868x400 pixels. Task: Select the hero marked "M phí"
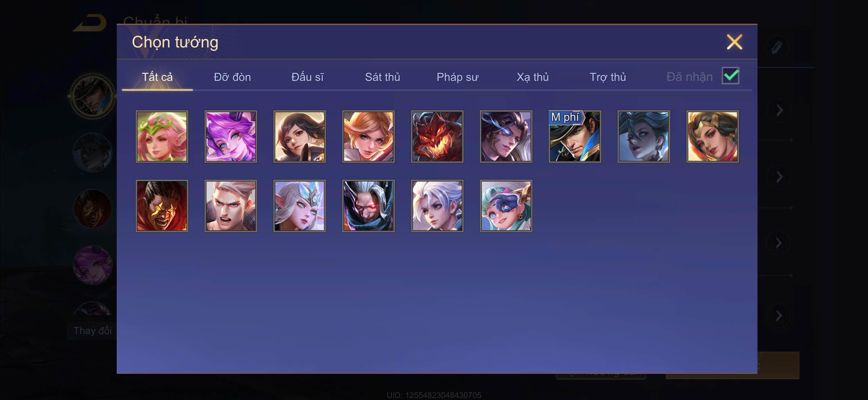pos(575,136)
